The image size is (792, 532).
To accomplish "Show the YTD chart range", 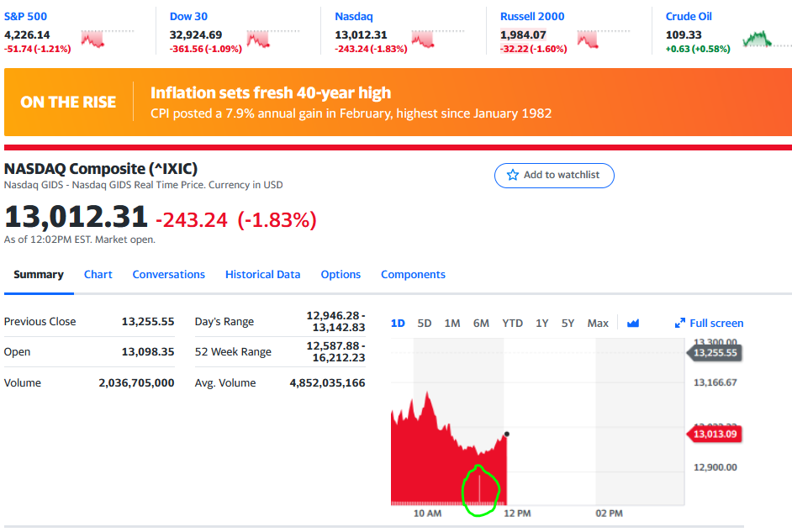I will (x=512, y=323).
